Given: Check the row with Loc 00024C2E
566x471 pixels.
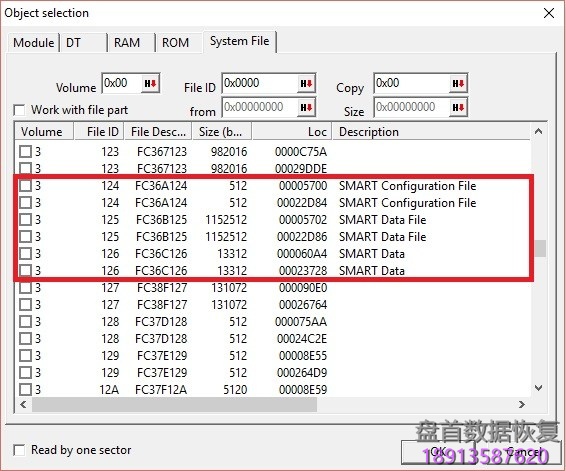Looking at the screenshot, I should [x=25, y=339].
